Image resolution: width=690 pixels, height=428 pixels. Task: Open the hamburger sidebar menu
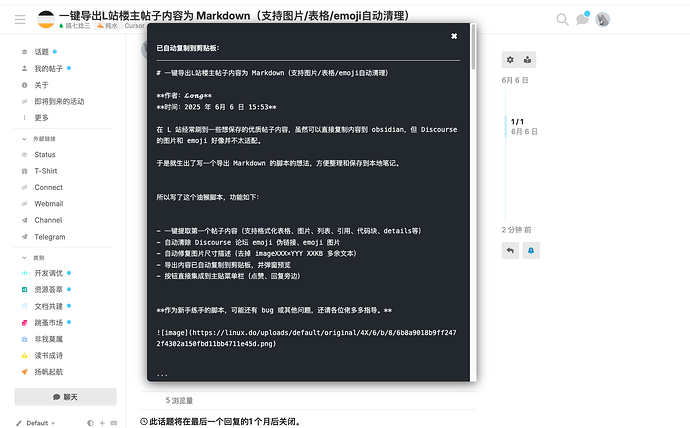(20, 19)
